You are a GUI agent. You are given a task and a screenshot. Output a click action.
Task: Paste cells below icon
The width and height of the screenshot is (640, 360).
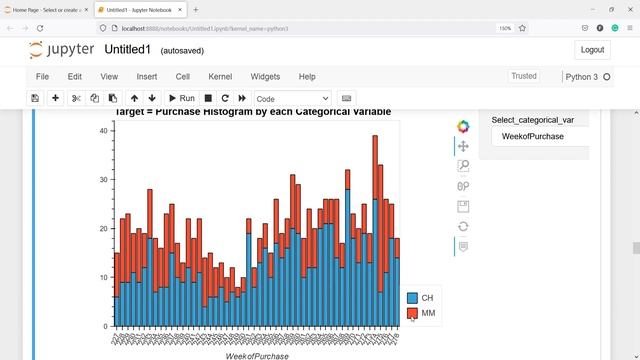113,98
